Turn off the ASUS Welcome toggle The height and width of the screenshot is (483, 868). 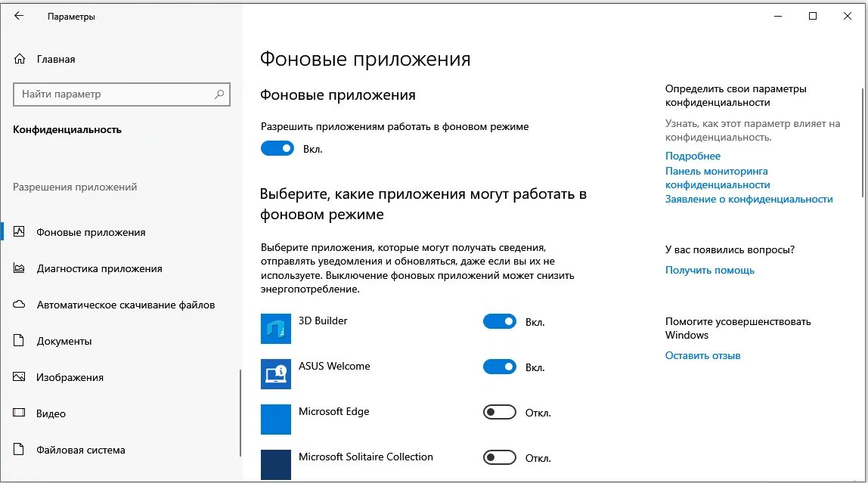(x=499, y=367)
